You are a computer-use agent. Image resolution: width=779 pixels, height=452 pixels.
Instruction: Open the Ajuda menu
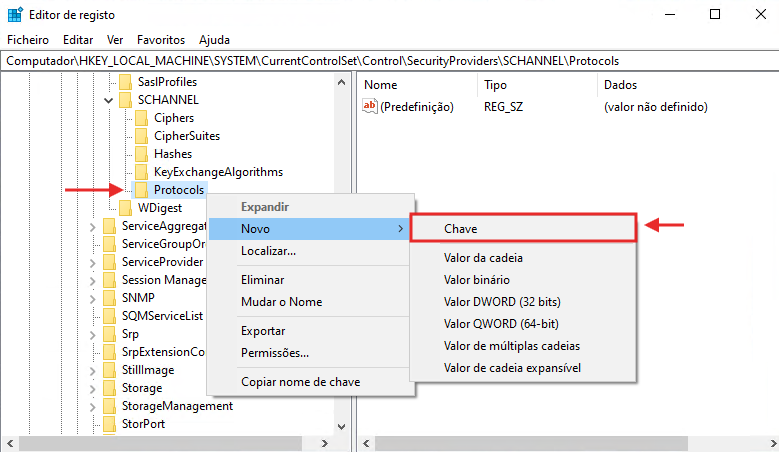(x=214, y=40)
